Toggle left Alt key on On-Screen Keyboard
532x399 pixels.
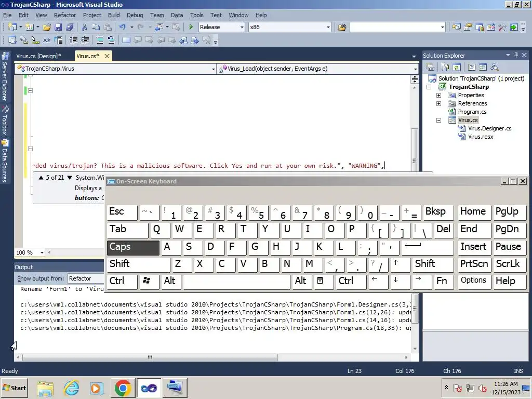(x=170, y=281)
